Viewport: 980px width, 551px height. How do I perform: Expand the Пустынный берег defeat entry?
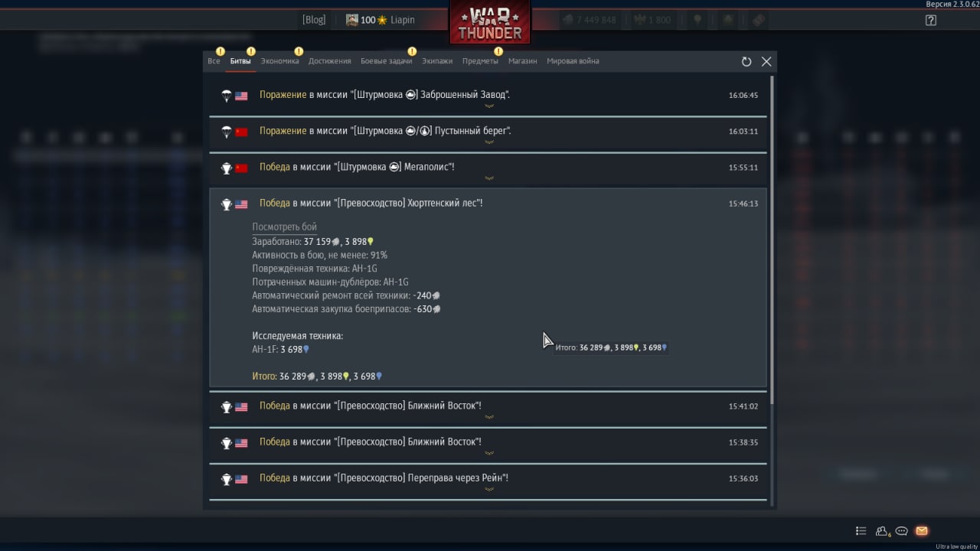(x=488, y=133)
